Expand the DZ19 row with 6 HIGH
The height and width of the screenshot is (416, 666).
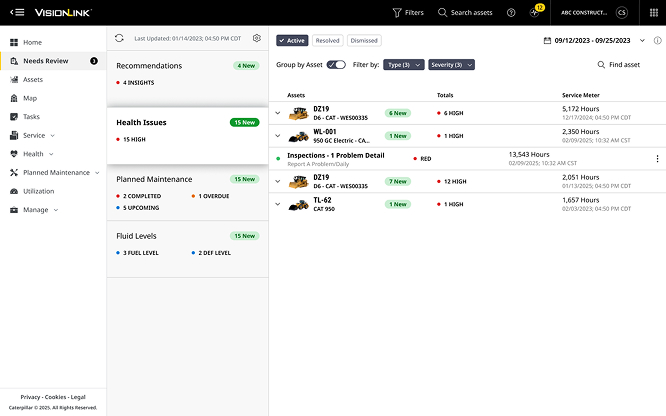(x=278, y=113)
